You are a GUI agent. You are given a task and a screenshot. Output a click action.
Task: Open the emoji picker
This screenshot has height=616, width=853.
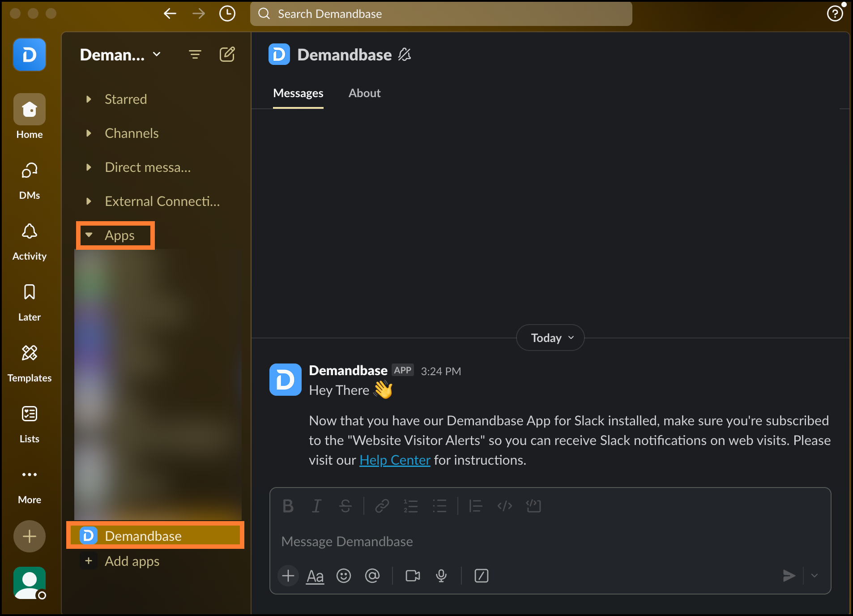344,576
